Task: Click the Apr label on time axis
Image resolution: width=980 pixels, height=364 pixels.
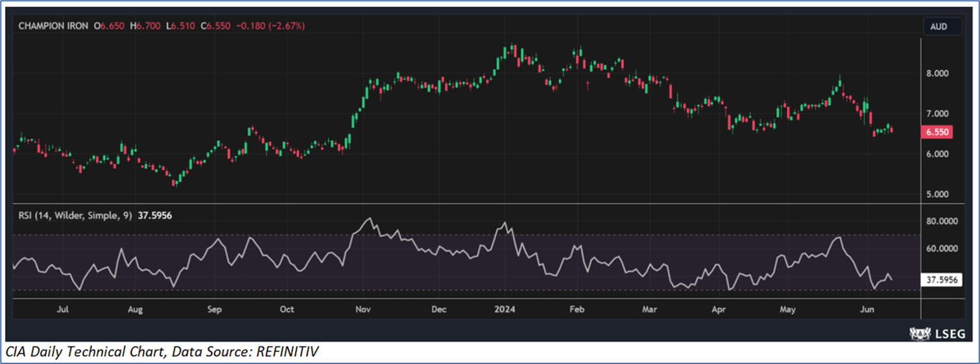Action: (x=718, y=309)
